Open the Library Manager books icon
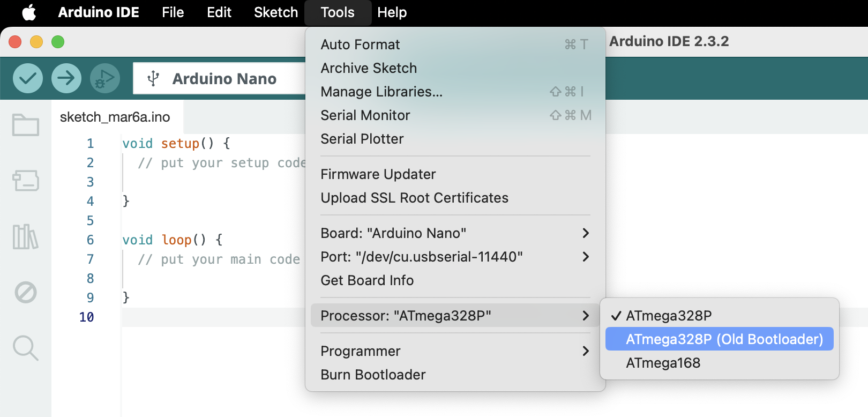Screen dimensions: 868x417 [26, 236]
